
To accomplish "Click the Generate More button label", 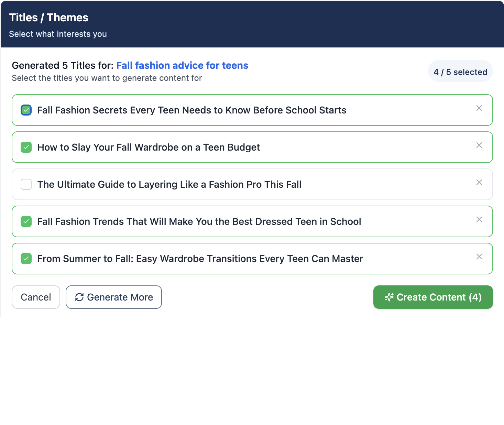I will tap(120, 297).
